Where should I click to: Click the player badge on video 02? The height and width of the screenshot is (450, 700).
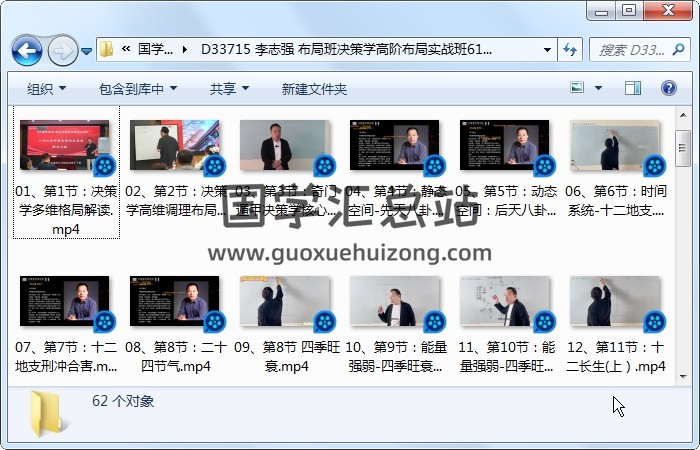click(215, 166)
